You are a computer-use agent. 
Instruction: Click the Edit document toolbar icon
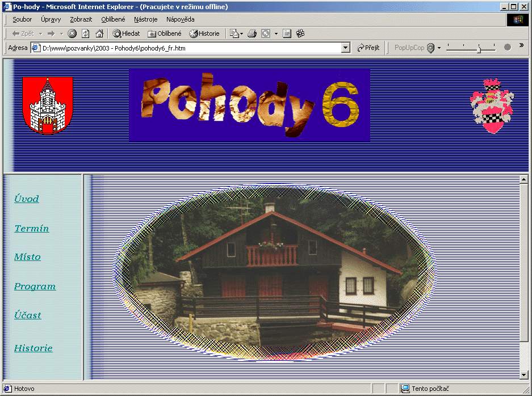287,33
